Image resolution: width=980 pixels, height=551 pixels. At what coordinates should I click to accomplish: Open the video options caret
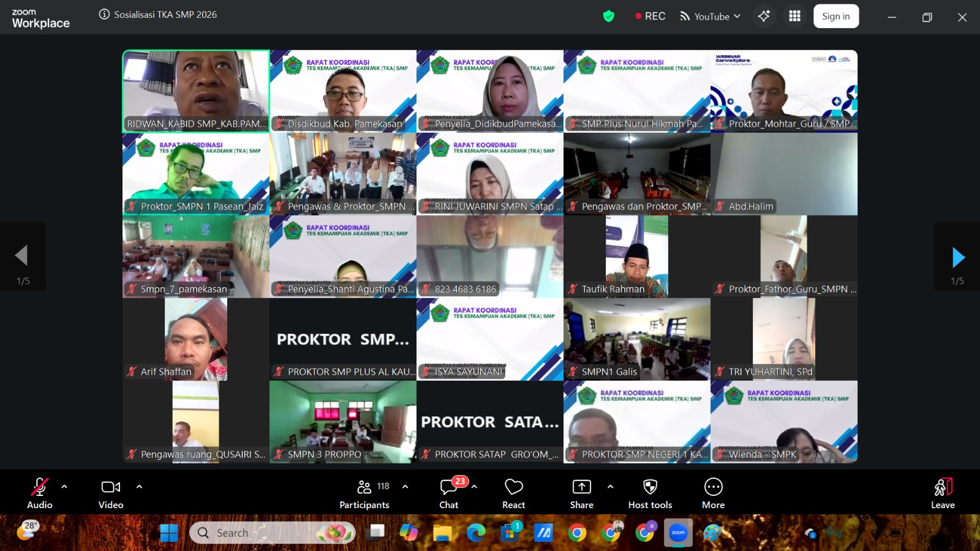[139, 487]
